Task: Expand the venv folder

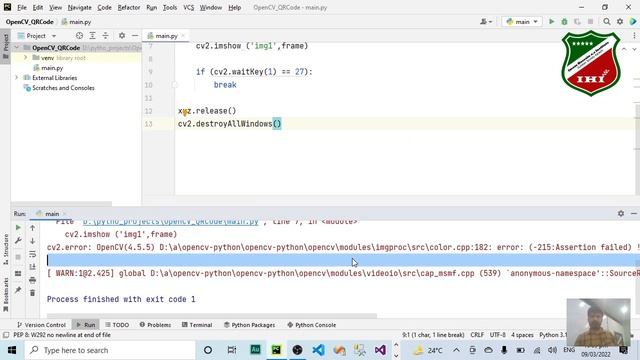Action: tap(25, 58)
